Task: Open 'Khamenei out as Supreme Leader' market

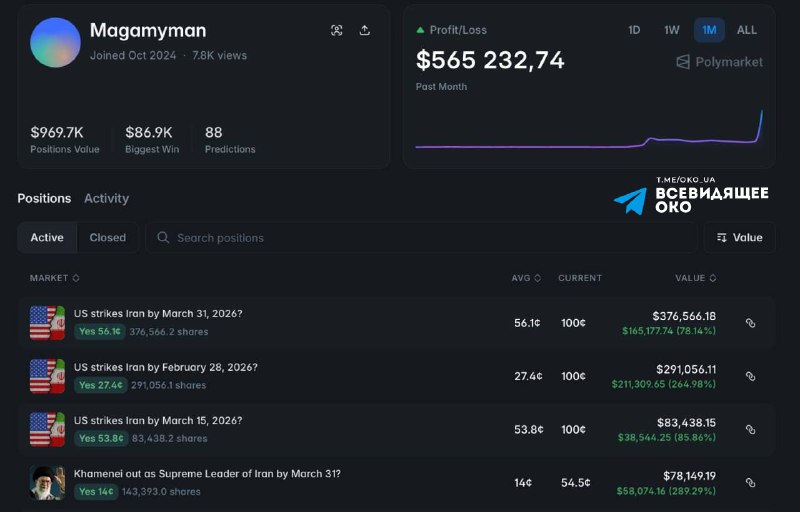Action: [x=207, y=473]
